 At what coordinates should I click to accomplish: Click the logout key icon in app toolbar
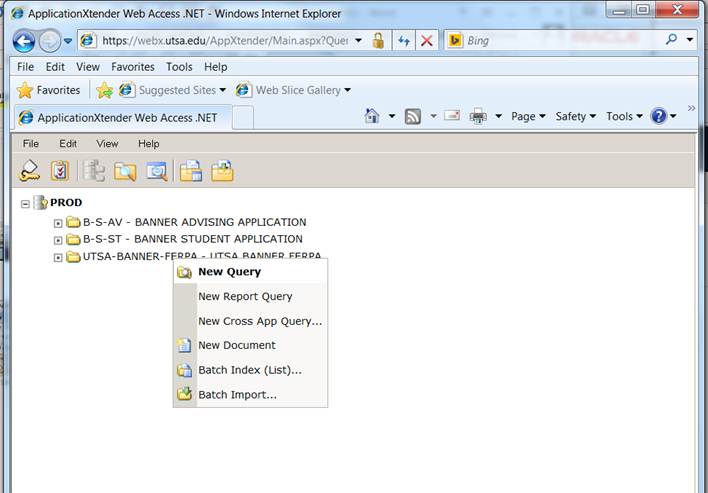(x=30, y=171)
